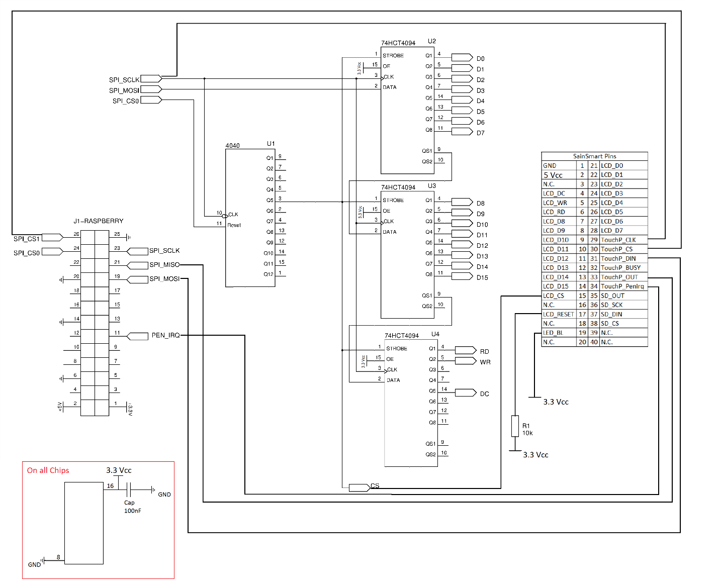Select the LCD_RESET table cell
The image size is (719, 588).
(559, 315)
